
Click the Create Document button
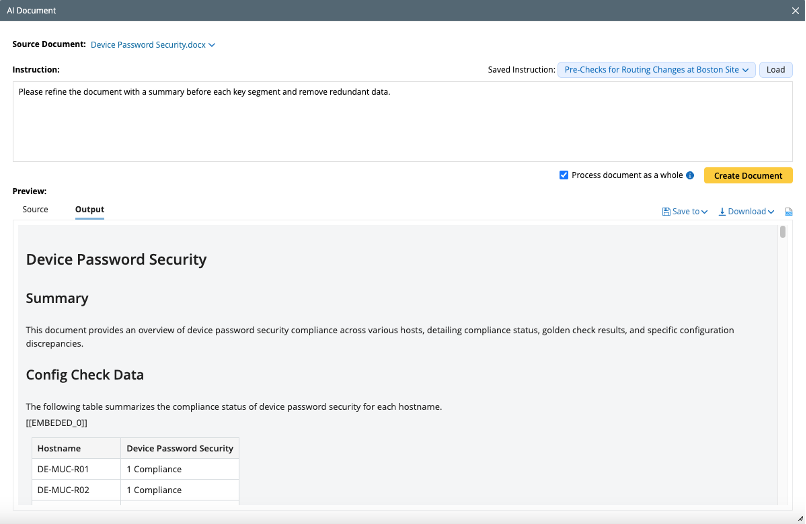[748, 176]
